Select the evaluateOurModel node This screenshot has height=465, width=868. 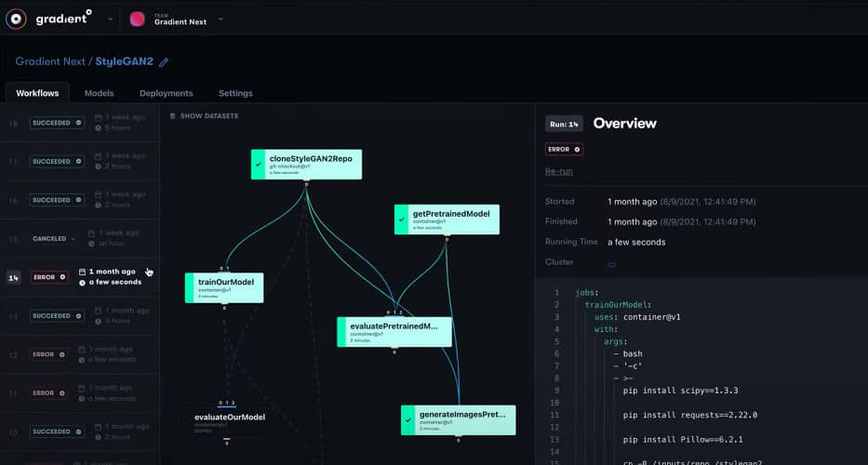coord(227,422)
